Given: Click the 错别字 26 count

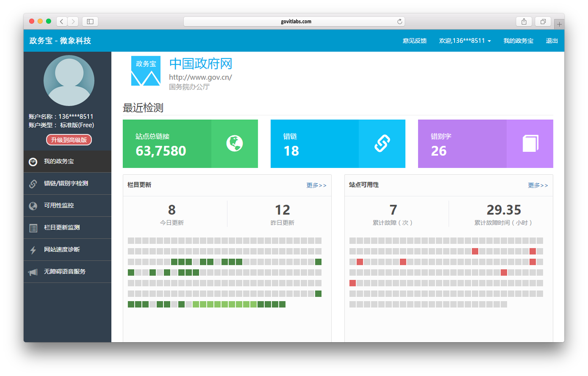Looking at the screenshot, I should (438, 151).
